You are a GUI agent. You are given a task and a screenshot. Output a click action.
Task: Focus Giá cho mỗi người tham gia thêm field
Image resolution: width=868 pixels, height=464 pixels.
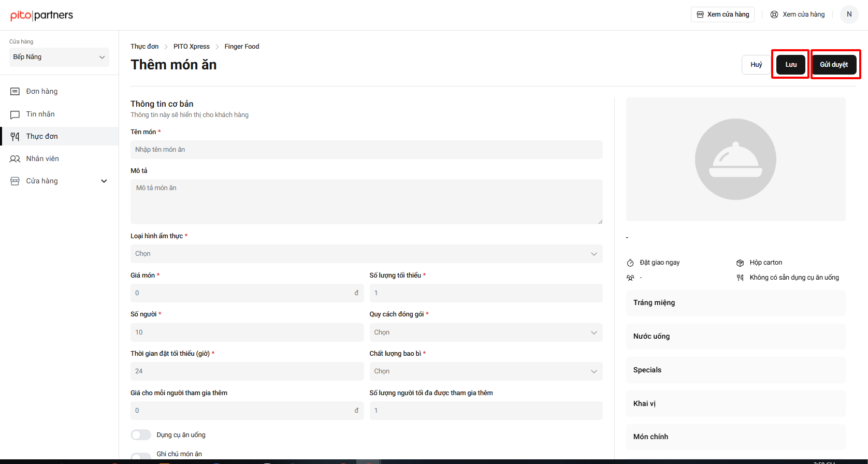tap(247, 411)
